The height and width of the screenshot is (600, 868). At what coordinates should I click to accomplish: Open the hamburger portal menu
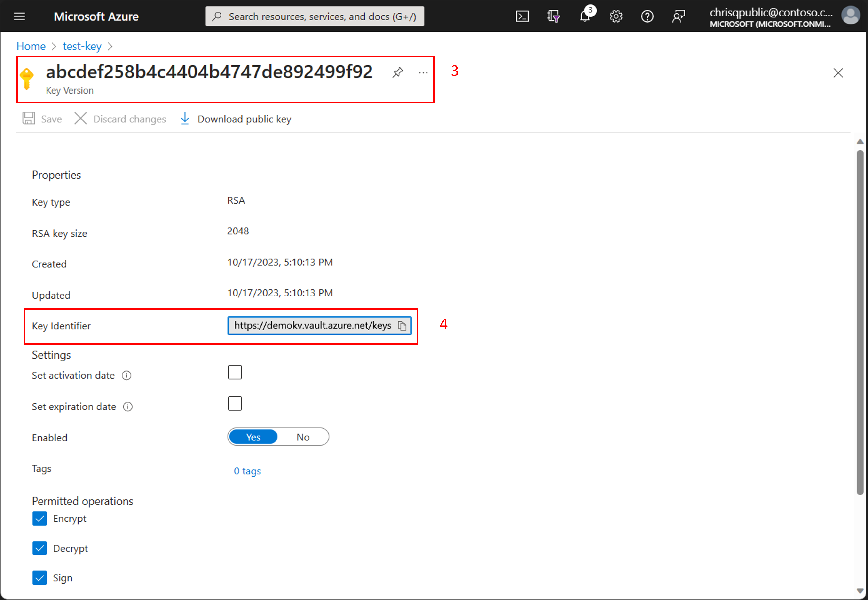pos(20,16)
